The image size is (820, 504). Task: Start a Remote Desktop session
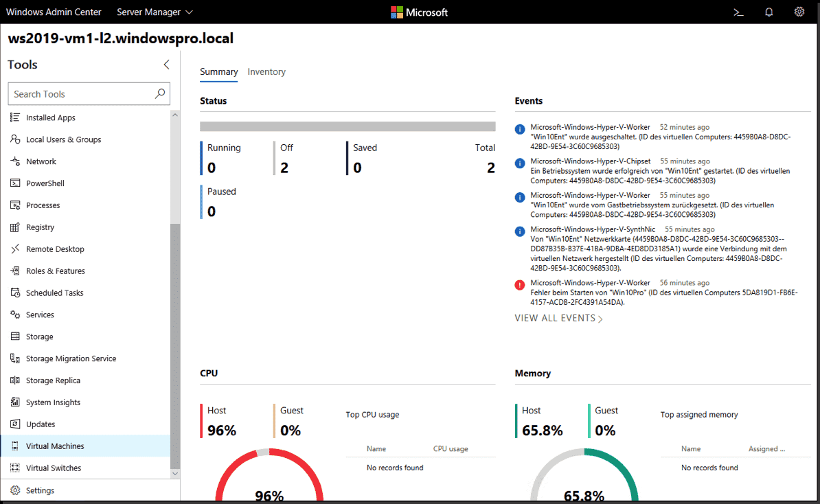[55, 249]
